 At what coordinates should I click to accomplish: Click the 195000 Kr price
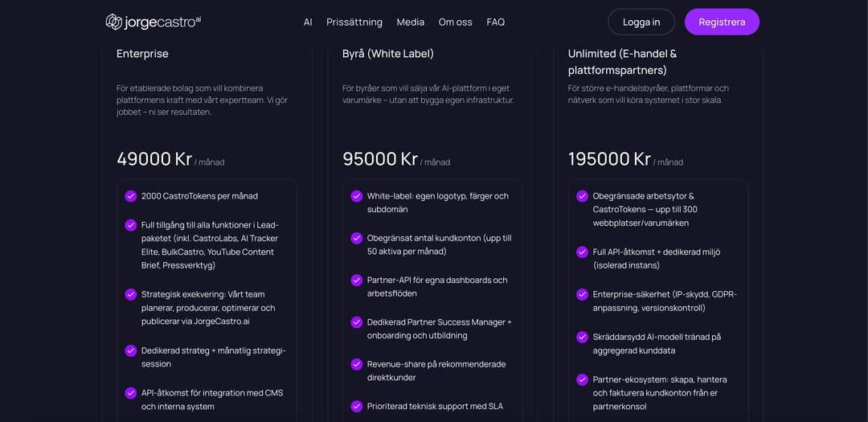click(x=609, y=159)
